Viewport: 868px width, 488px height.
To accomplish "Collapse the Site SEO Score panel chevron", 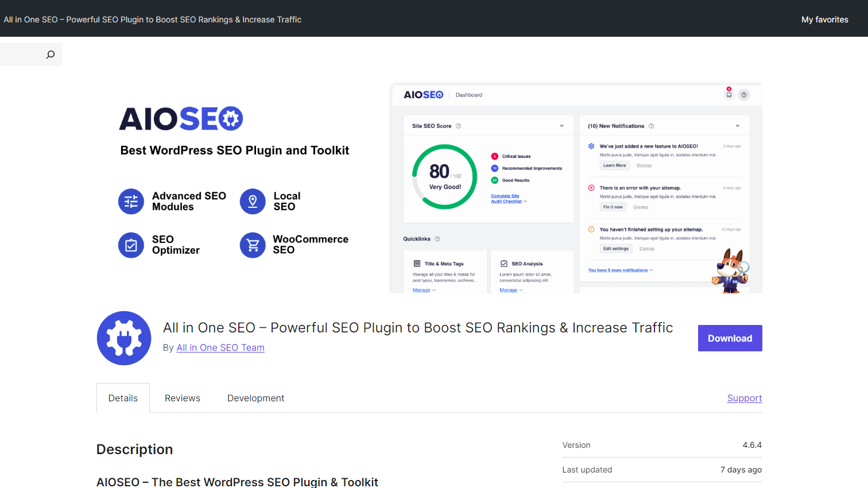I will (561, 126).
